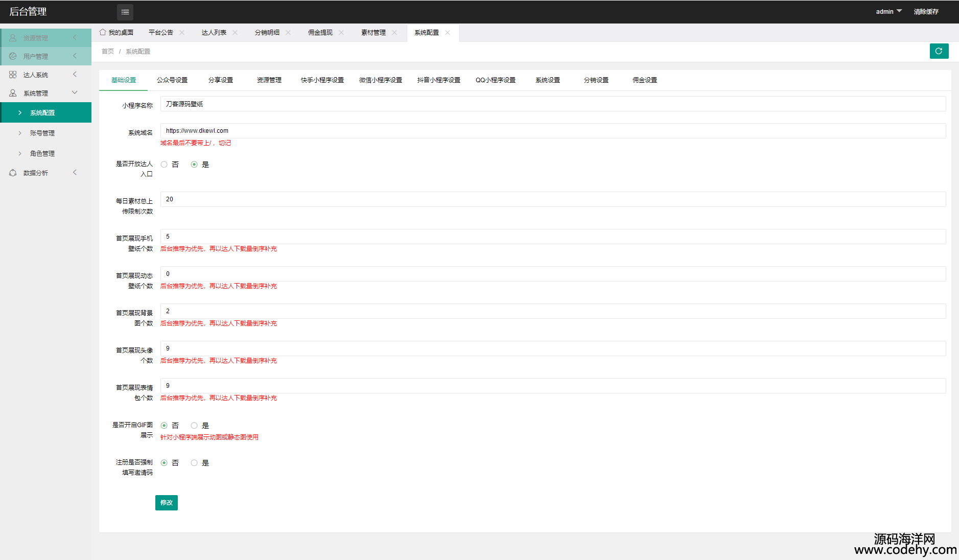The width and height of the screenshot is (959, 560).
Task: Close the 平台公告 tab
Action: point(182,32)
